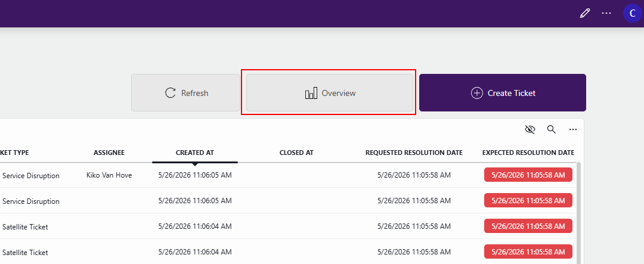Screen dimensions: 644x264
Task: Click the table search magnifier icon
Action: point(551,130)
